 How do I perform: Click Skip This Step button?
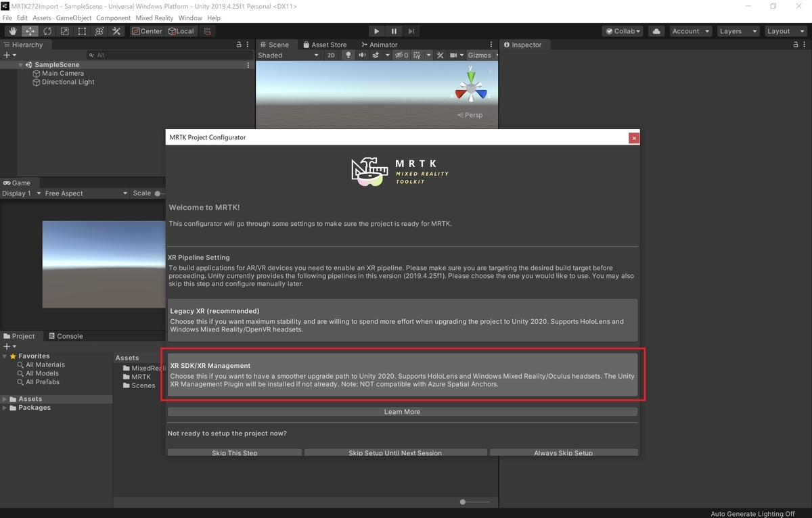tap(235, 452)
